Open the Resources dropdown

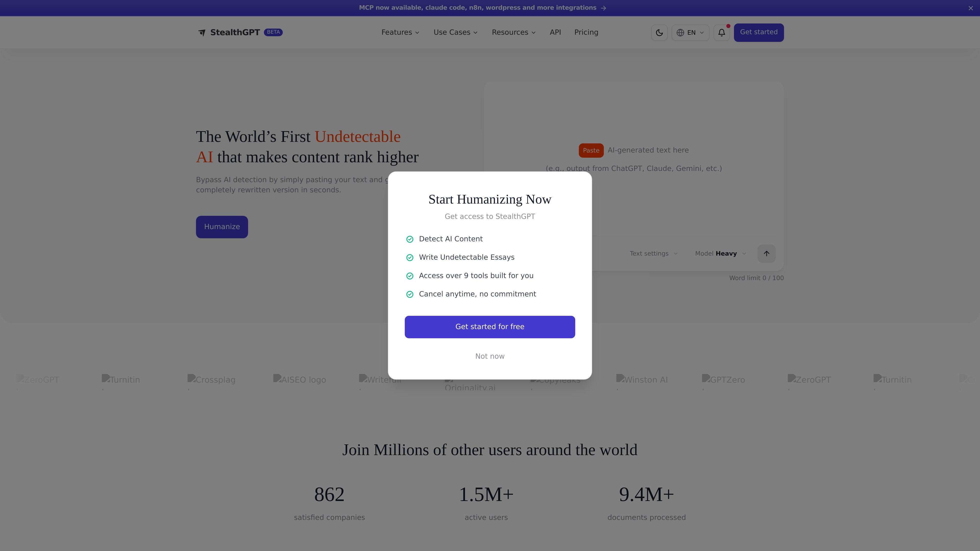point(513,32)
